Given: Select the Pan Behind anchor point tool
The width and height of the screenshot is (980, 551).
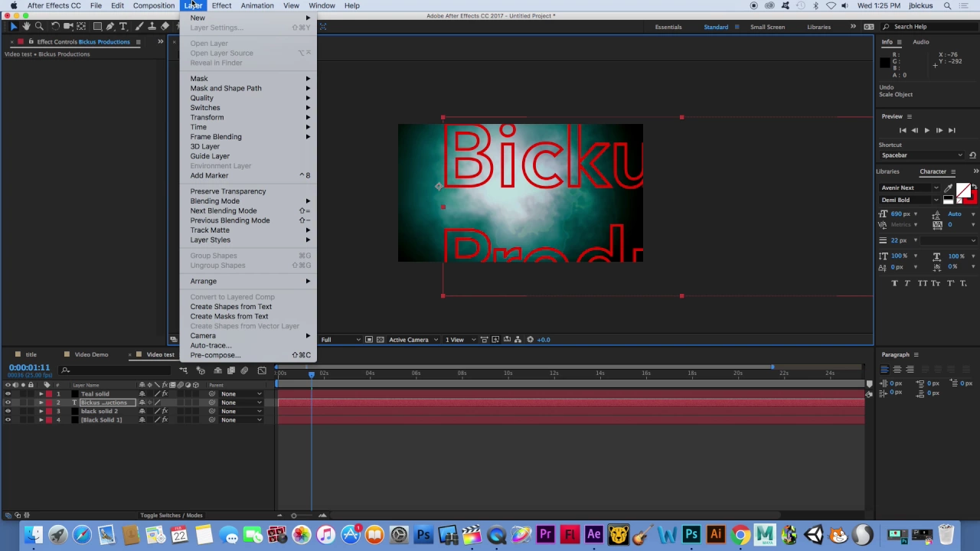Looking at the screenshot, I should (x=81, y=27).
